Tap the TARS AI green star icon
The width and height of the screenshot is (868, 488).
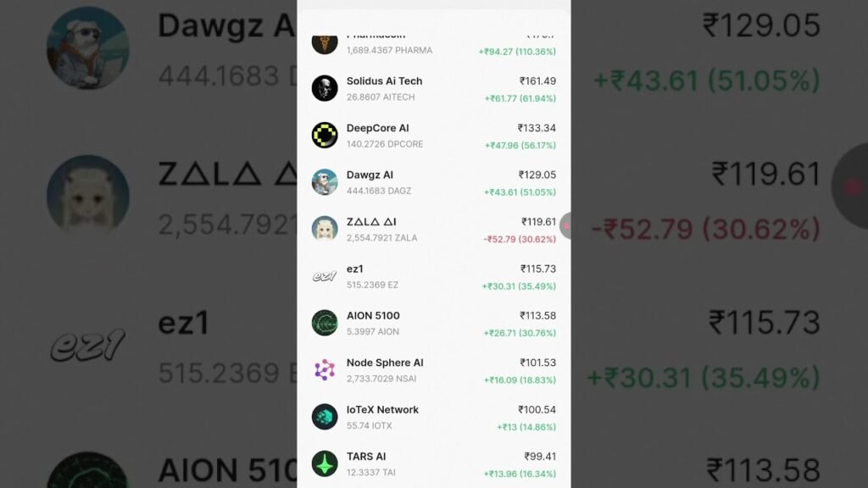325,464
